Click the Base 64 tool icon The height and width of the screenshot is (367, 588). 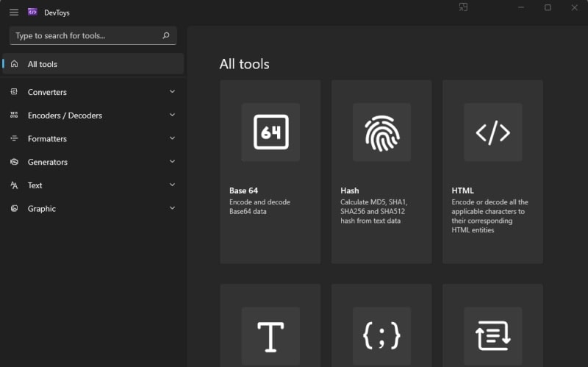[x=270, y=132]
